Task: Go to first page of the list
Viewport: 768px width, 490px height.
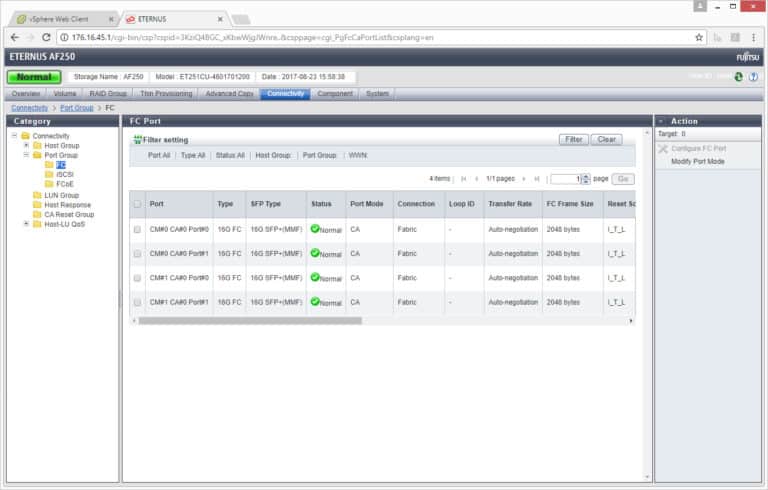Action: [463, 179]
